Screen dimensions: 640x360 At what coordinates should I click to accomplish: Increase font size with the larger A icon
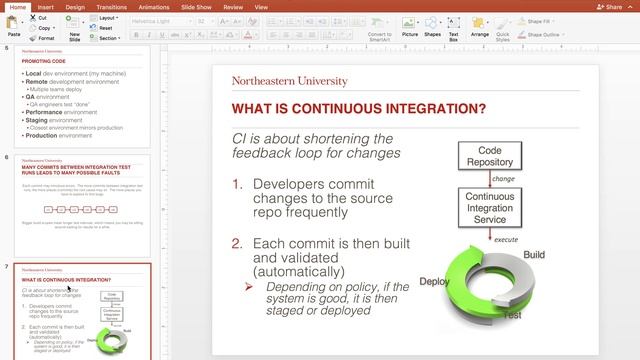pyautogui.click(x=224, y=21)
